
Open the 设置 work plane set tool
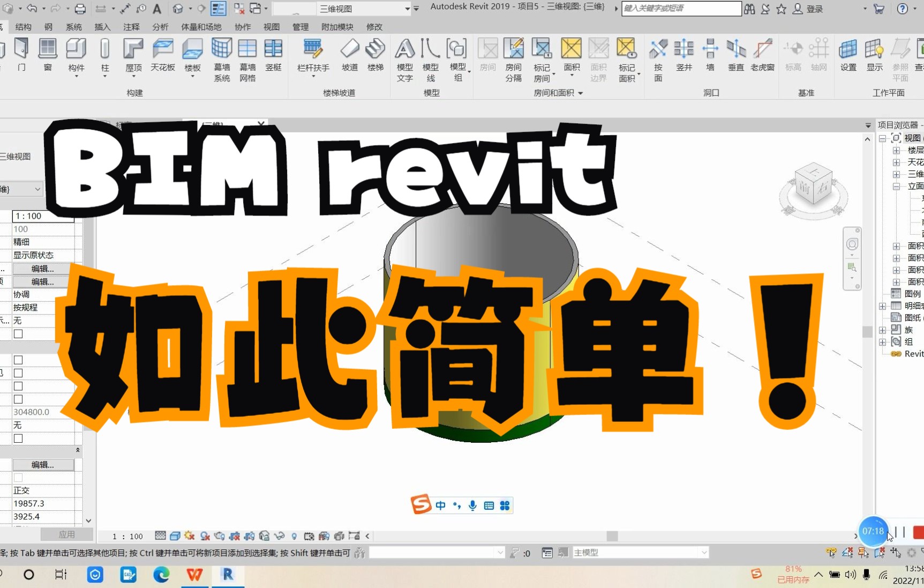848,55
